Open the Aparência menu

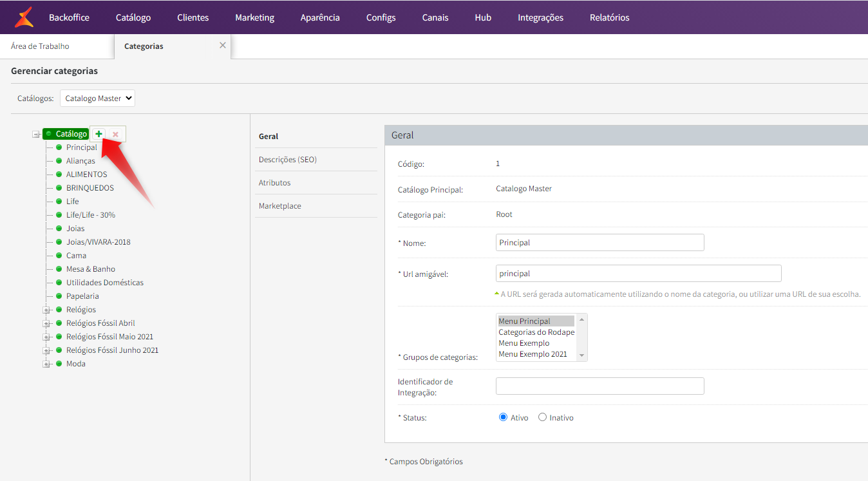click(320, 17)
